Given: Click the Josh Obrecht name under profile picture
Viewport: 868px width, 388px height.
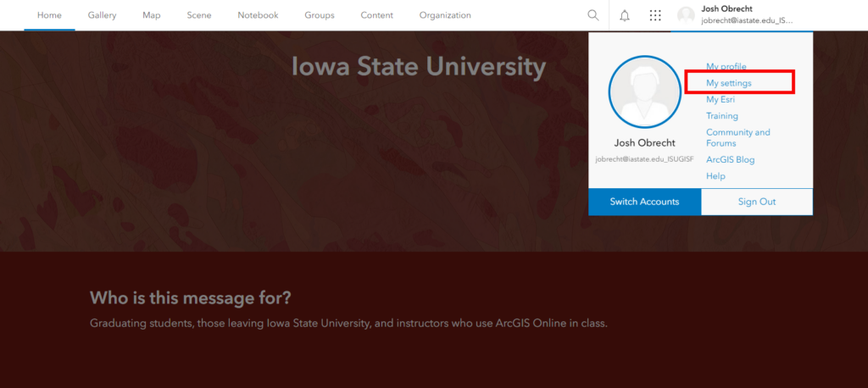Looking at the screenshot, I should click(x=644, y=143).
